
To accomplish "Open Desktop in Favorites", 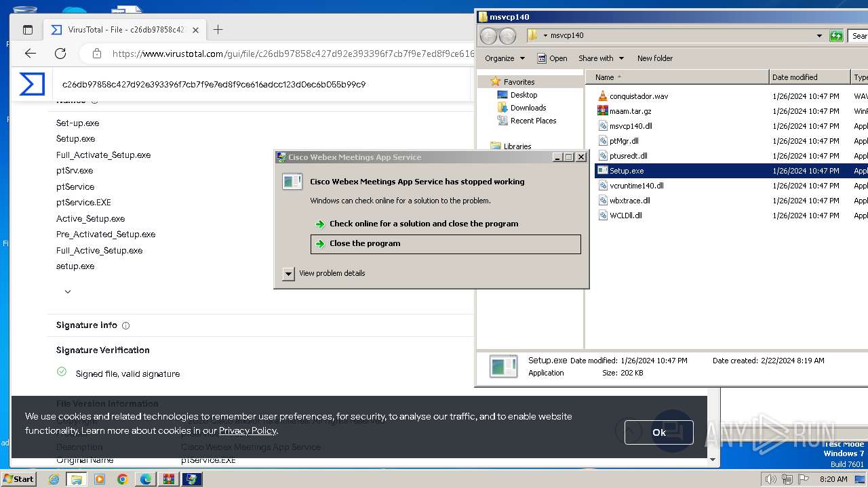I will tap(524, 95).
